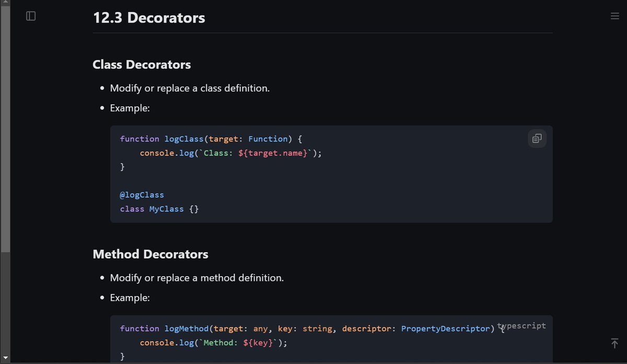
Task: Open the outline menu icon at top right
Action: (x=615, y=16)
